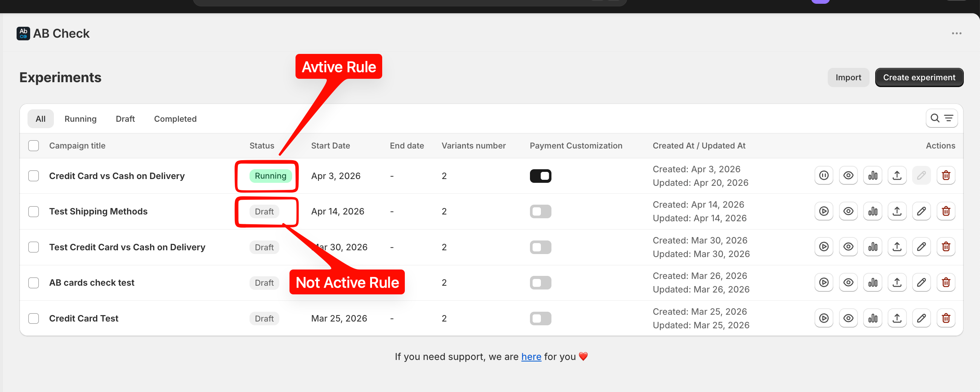Check the select-all campaigns checkbox
This screenshot has height=392, width=980.
[x=34, y=146]
